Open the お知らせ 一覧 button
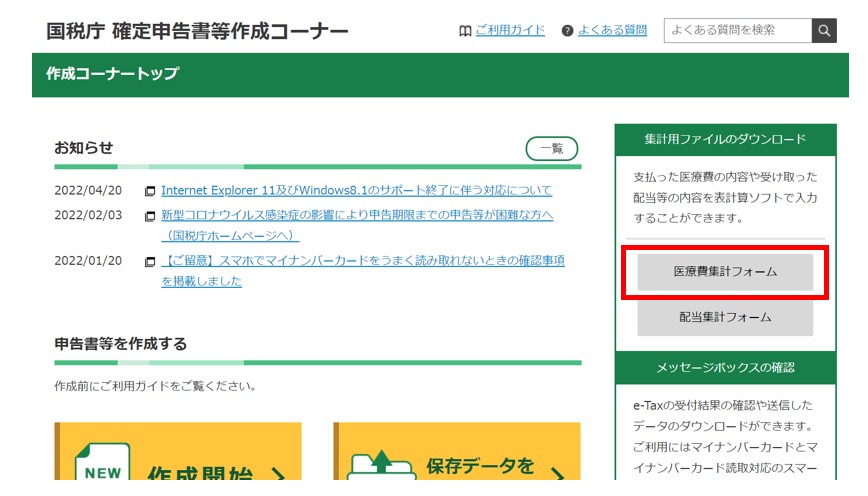 551,148
